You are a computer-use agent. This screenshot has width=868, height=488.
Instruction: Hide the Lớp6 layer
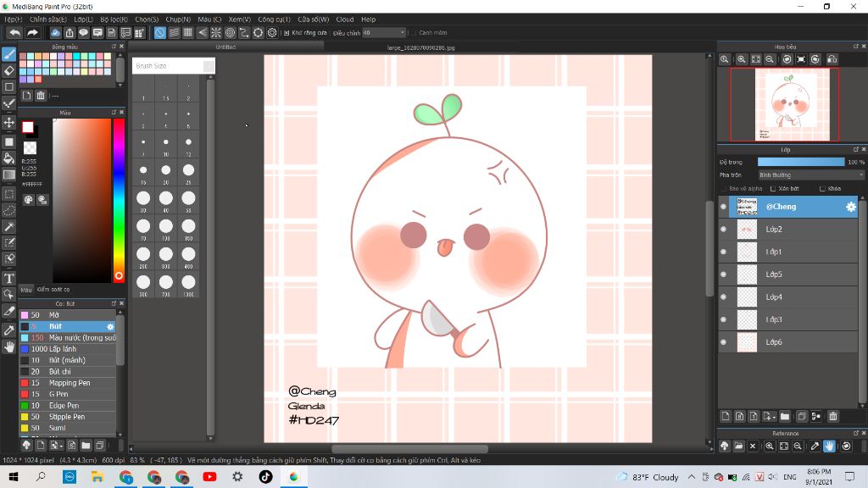click(x=724, y=342)
